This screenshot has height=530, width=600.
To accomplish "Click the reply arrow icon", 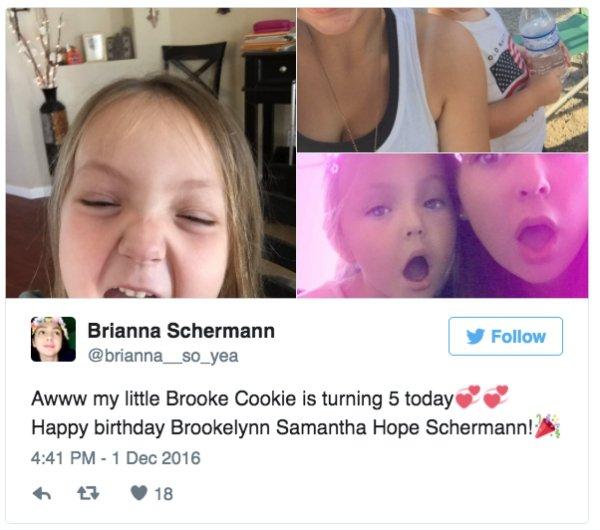I will [x=42, y=494].
